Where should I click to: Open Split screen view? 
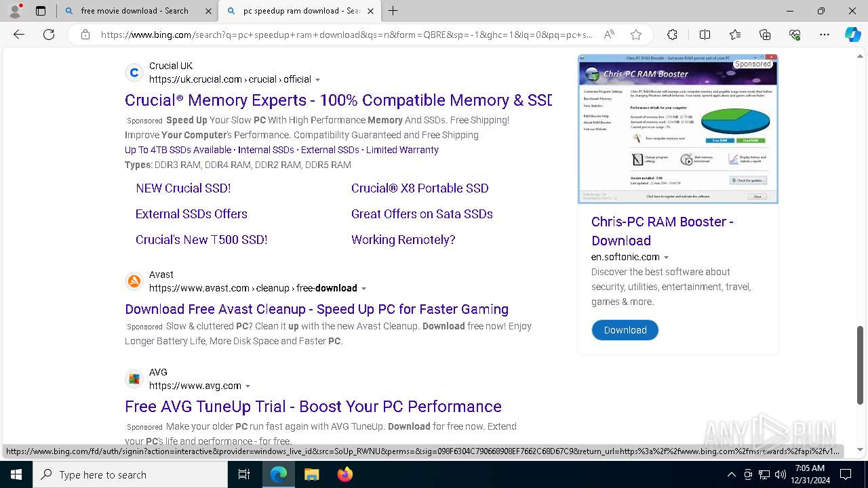(x=705, y=35)
